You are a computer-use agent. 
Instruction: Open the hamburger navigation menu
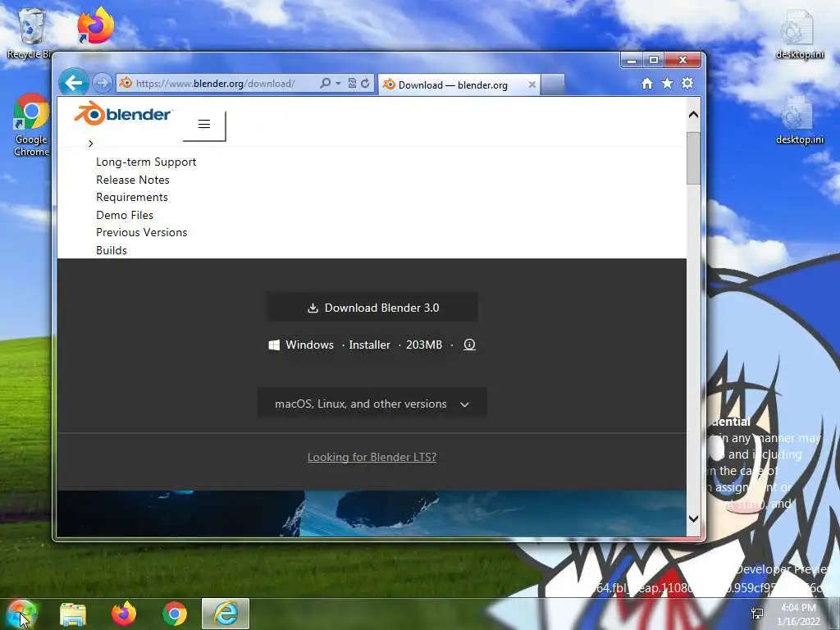(x=204, y=125)
